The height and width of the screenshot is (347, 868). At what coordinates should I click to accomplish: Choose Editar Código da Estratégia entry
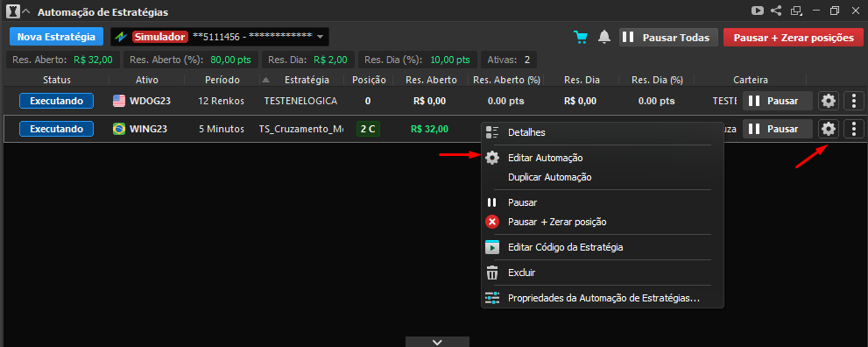click(603, 247)
